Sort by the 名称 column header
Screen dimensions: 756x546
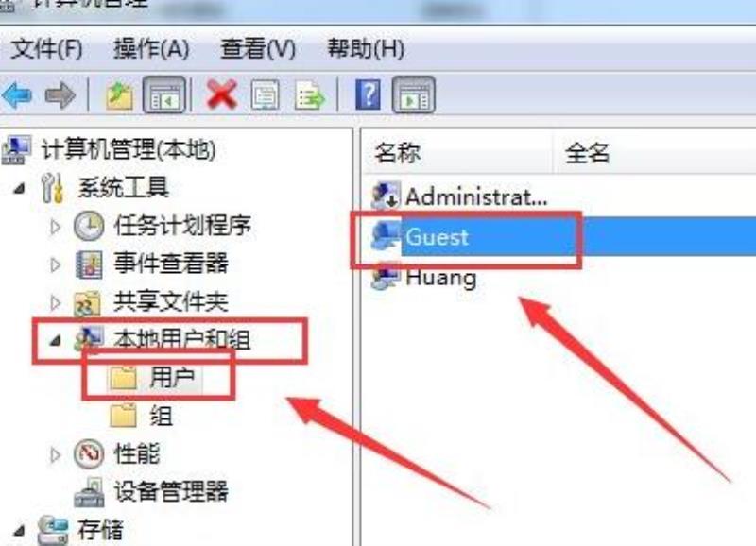click(x=456, y=153)
